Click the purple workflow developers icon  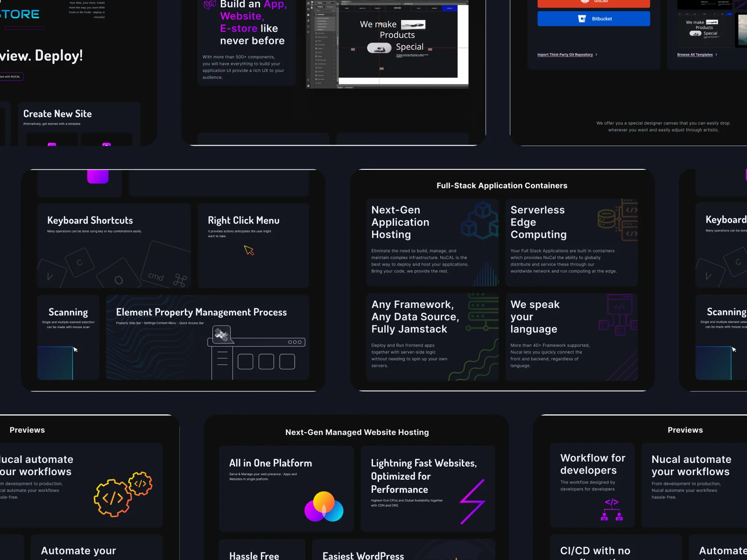tap(612, 510)
